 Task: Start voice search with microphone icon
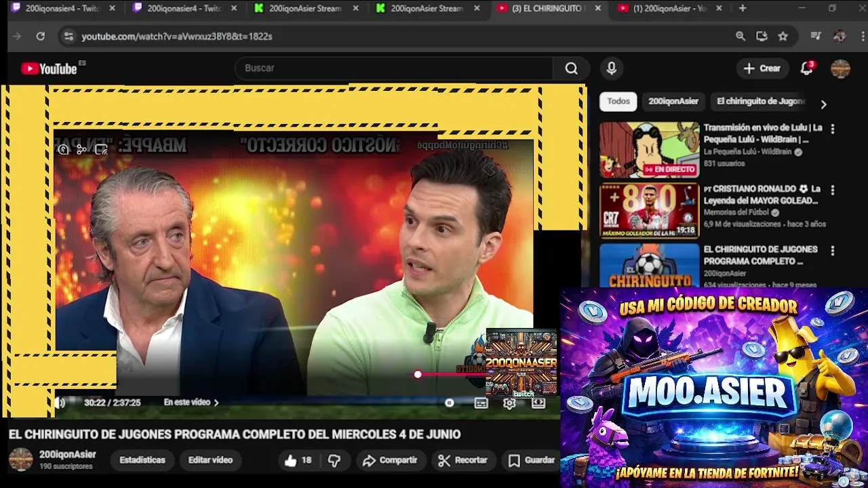pyautogui.click(x=612, y=68)
